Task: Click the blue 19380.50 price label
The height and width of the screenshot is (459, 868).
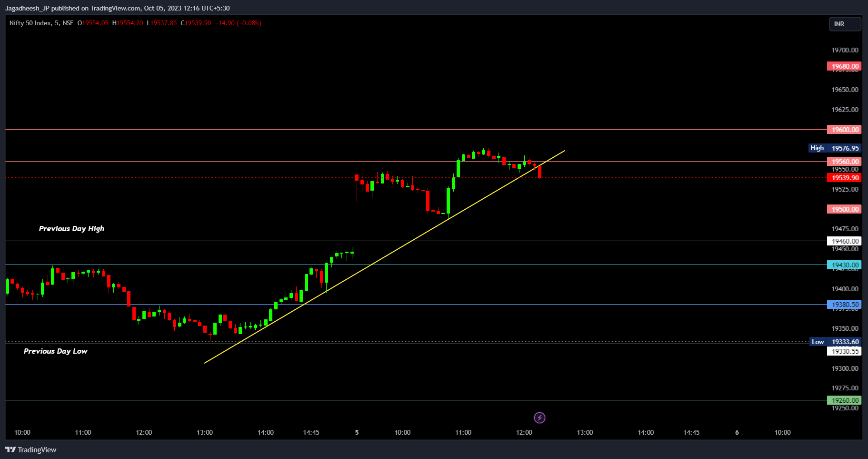Action: pyautogui.click(x=844, y=305)
